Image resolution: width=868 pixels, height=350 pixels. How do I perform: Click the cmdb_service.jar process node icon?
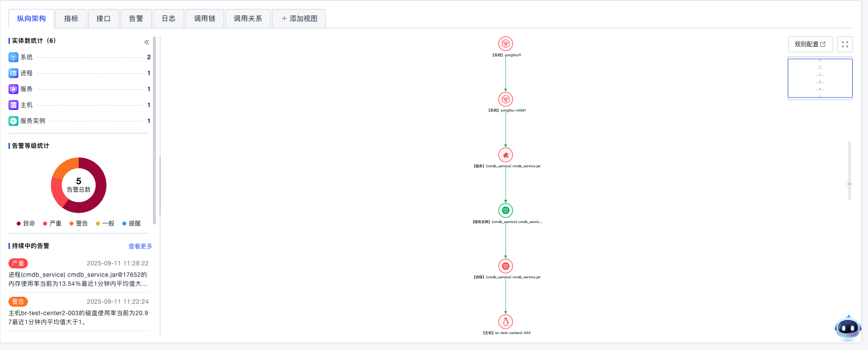pyautogui.click(x=505, y=266)
